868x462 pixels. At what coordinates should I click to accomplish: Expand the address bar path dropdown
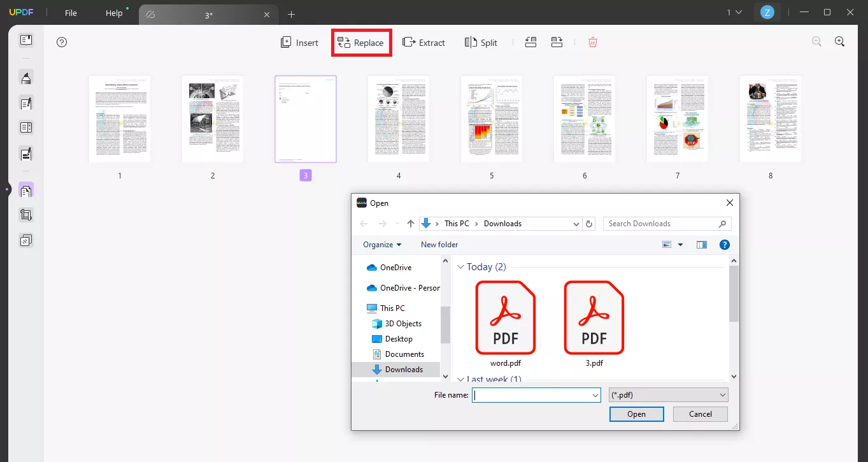click(576, 224)
